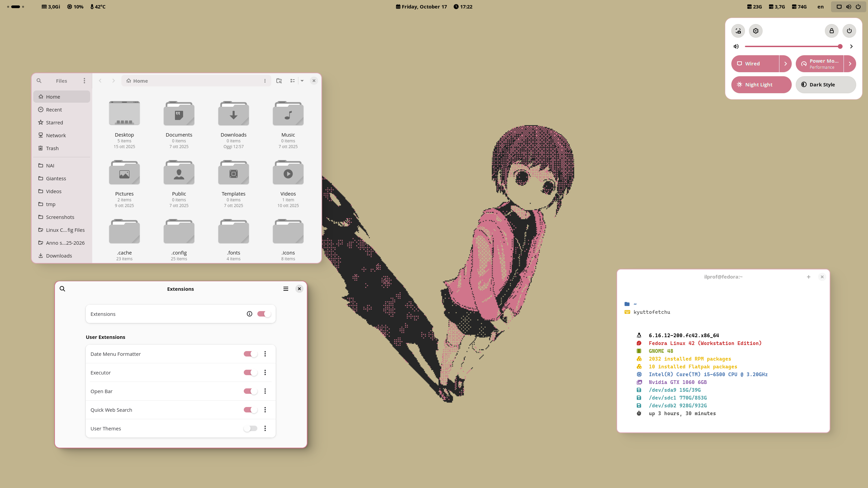Viewport: 868px width, 488px height.
Task: Open system settings gear in quick settings
Action: [x=756, y=31]
